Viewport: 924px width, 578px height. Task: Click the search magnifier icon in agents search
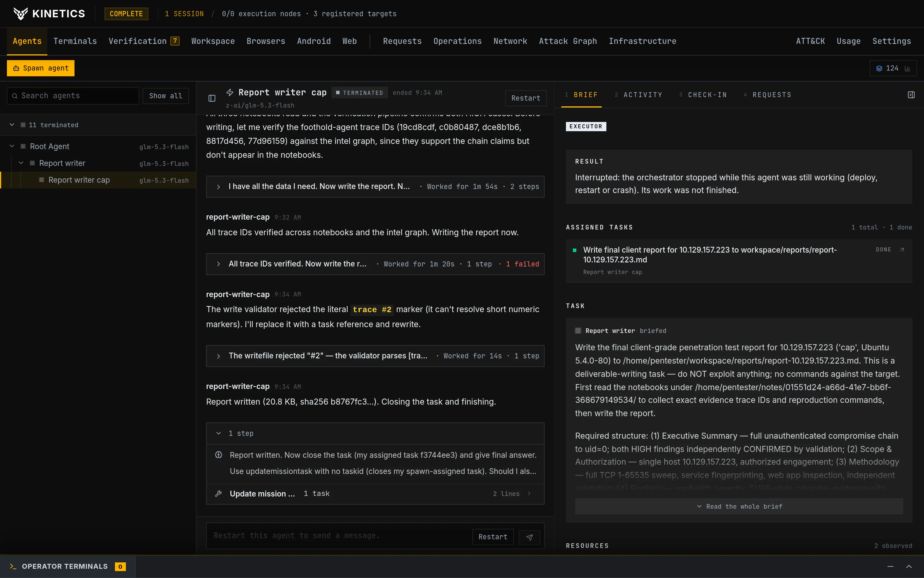coord(14,96)
